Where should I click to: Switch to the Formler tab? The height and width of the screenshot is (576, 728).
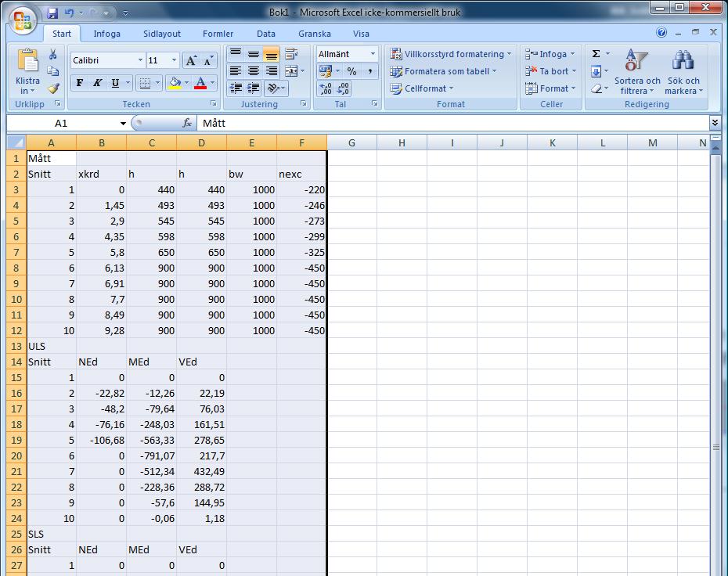[218, 34]
